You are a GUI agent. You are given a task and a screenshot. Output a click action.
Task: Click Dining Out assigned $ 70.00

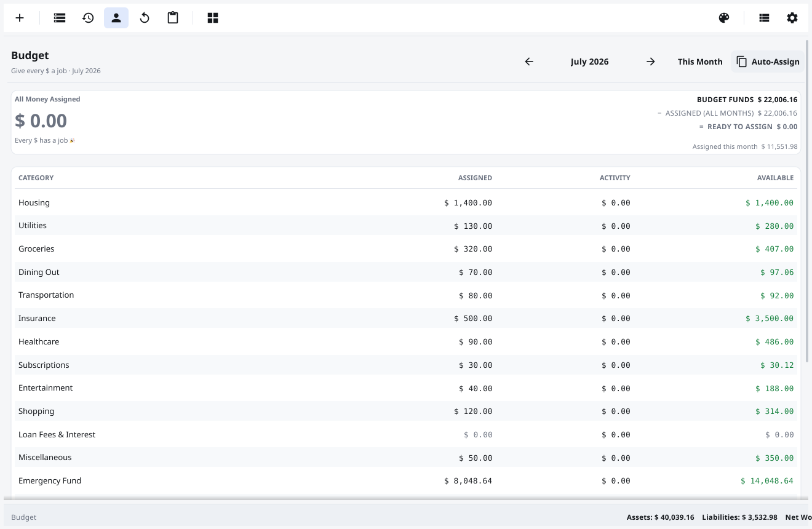point(476,272)
